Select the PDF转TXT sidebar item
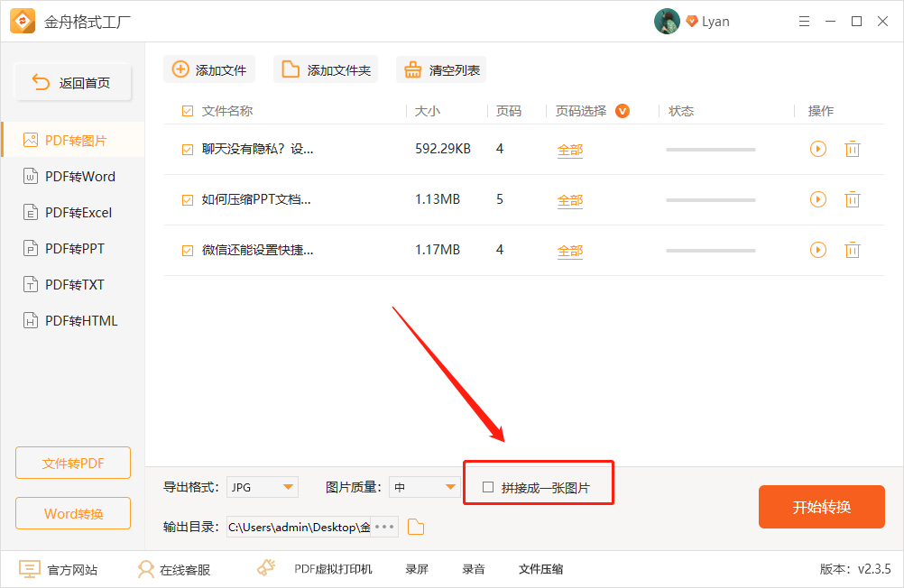This screenshot has width=904, height=588. pyautogui.click(x=73, y=285)
